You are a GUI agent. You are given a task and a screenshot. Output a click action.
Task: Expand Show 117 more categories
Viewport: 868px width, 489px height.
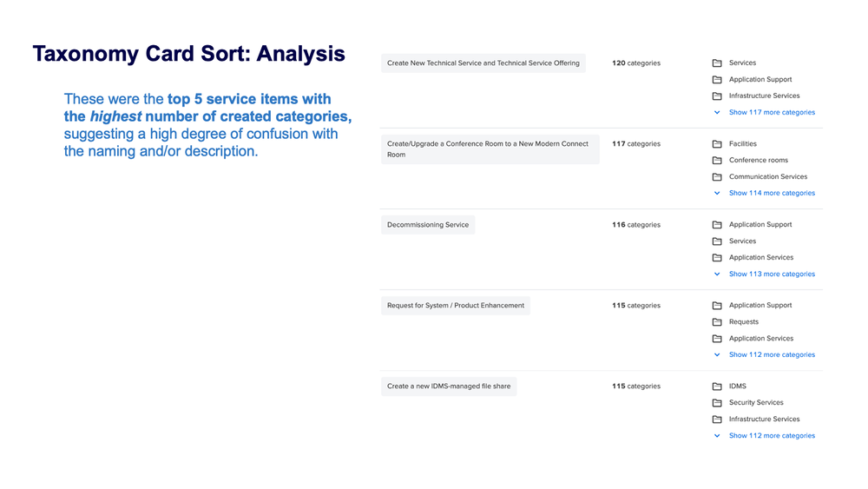(x=772, y=112)
